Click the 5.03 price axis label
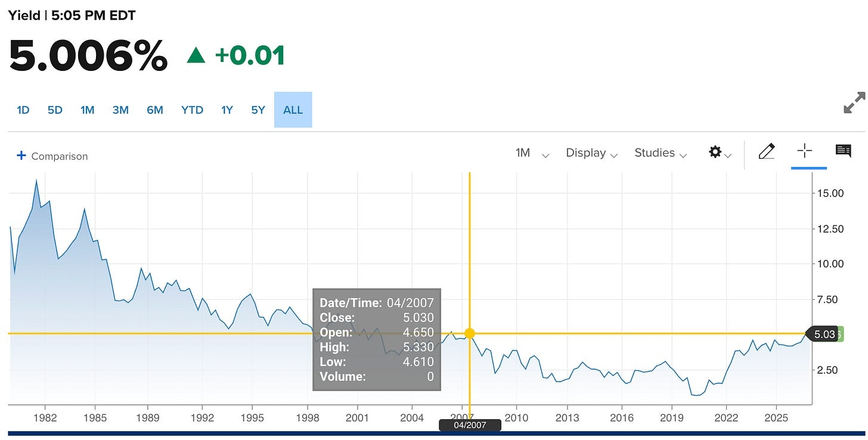 point(824,334)
